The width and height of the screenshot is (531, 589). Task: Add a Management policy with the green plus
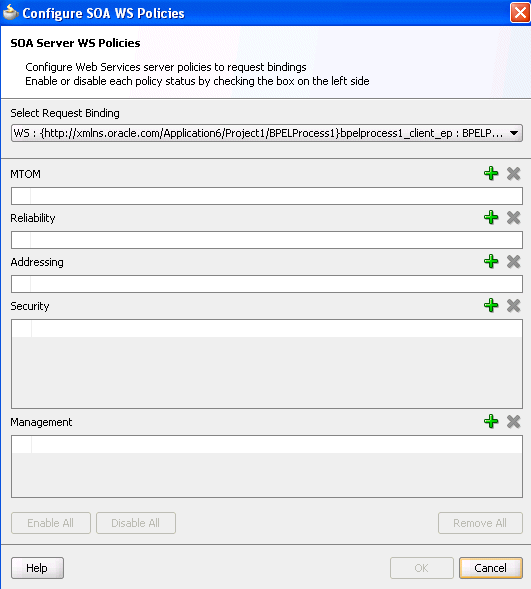[x=491, y=421]
